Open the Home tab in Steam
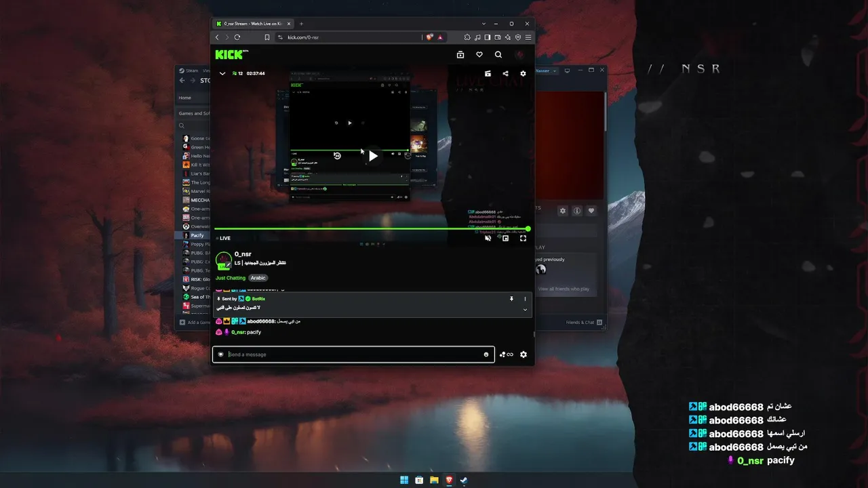 coord(185,98)
